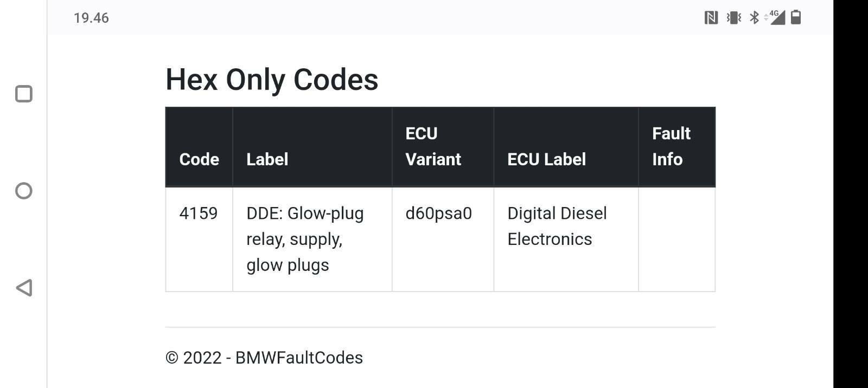Tap the 4G signal strength icon
This screenshot has width=868, height=388.
(x=775, y=17)
